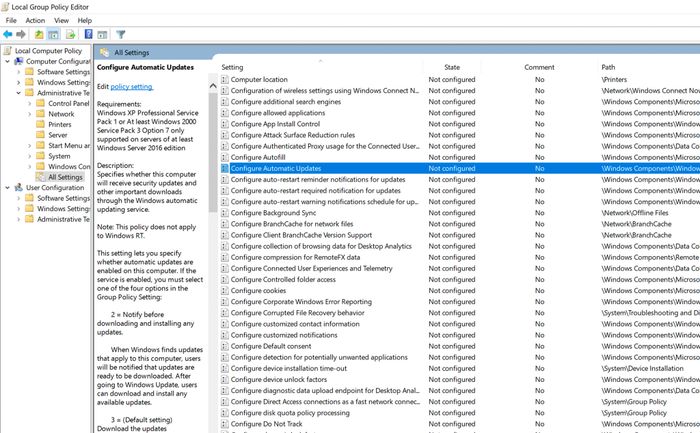Click the 'policy setting' edit link
This screenshot has height=433, width=700.
click(132, 87)
